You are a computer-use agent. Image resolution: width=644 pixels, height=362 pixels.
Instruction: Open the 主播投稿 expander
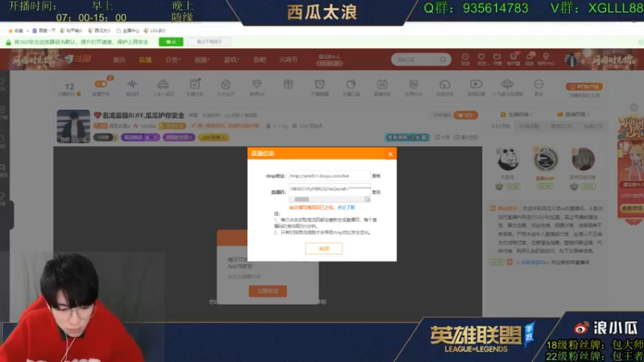(x=516, y=114)
